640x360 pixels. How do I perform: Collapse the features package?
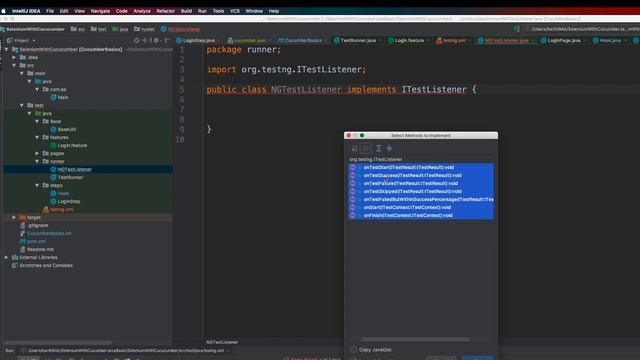pyautogui.click(x=37, y=138)
